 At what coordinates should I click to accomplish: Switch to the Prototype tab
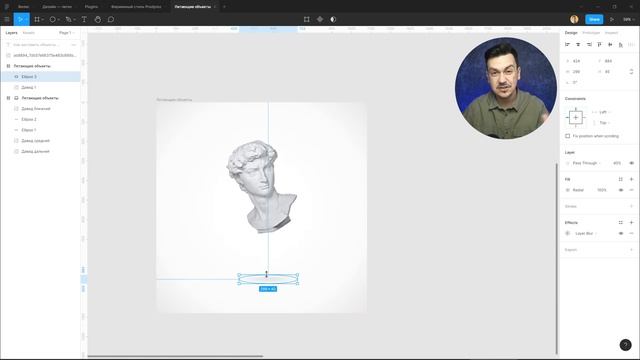tap(591, 33)
